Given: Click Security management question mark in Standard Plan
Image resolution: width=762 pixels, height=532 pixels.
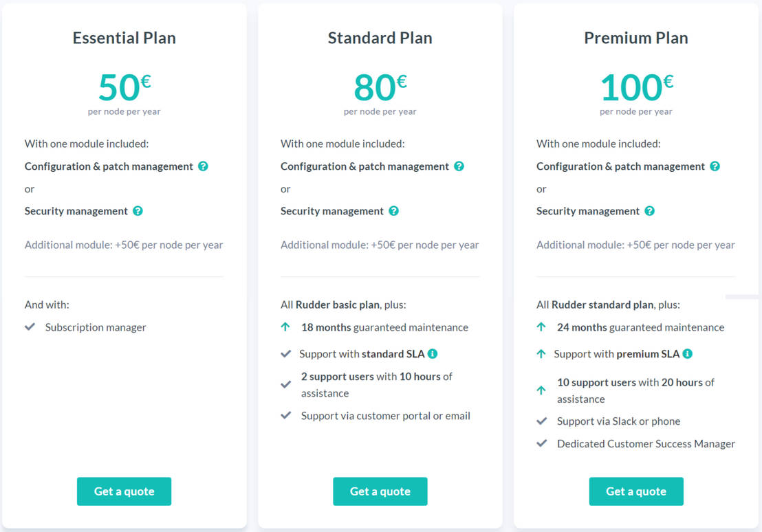Looking at the screenshot, I should (x=393, y=211).
